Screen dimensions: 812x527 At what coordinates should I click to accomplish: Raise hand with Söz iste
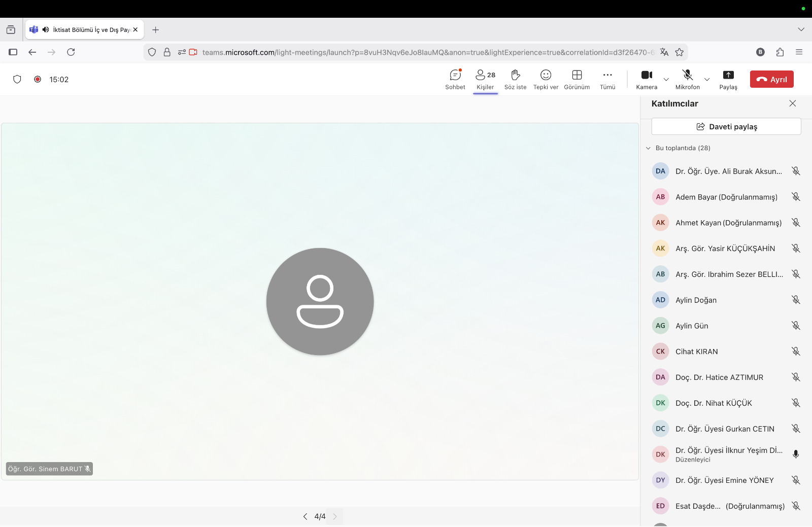pos(515,79)
